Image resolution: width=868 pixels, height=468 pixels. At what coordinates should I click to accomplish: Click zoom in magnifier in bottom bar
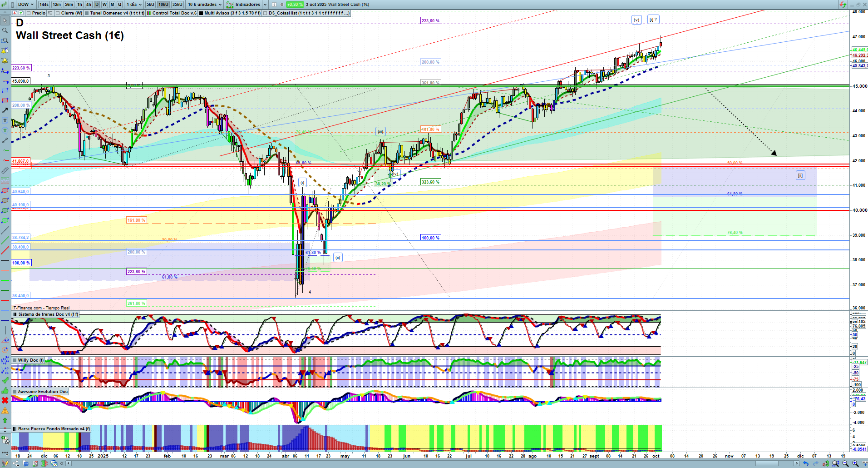coord(855,463)
